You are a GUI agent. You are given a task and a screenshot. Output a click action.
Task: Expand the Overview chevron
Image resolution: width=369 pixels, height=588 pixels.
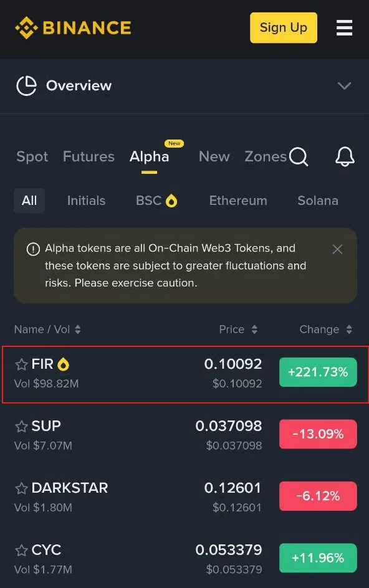[x=344, y=86]
